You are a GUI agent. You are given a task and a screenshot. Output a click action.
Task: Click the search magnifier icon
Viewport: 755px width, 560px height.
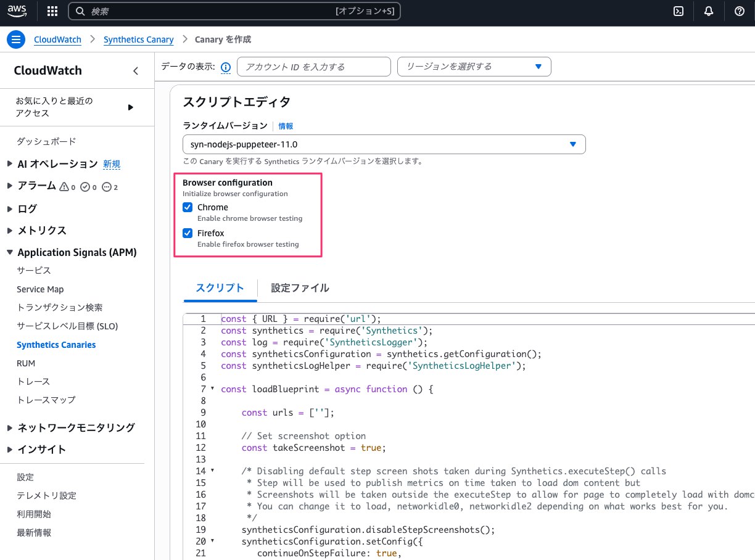pyautogui.click(x=80, y=11)
